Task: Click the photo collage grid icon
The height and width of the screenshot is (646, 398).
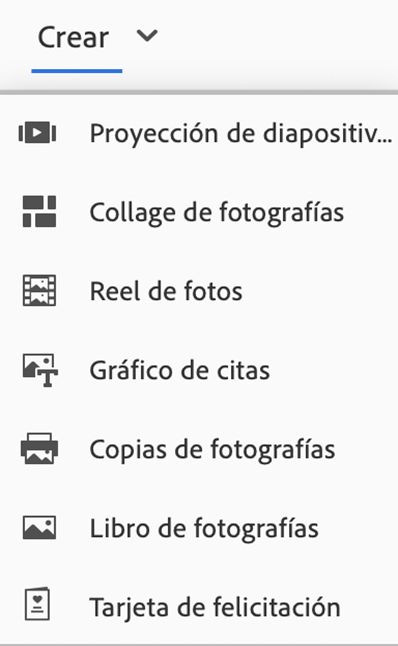Action: click(39, 212)
